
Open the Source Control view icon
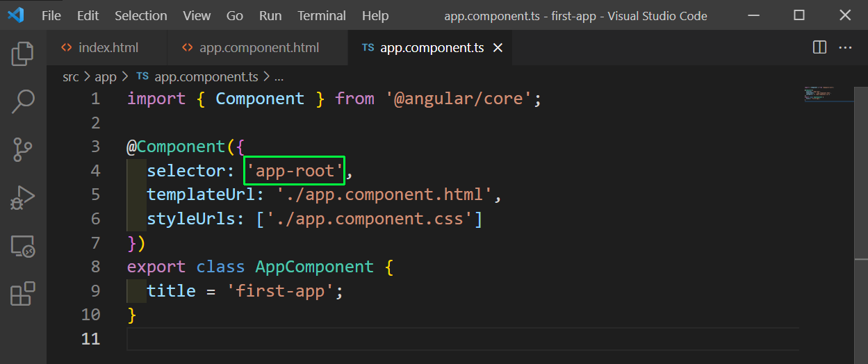pyautogui.click(x=23, y=149)
